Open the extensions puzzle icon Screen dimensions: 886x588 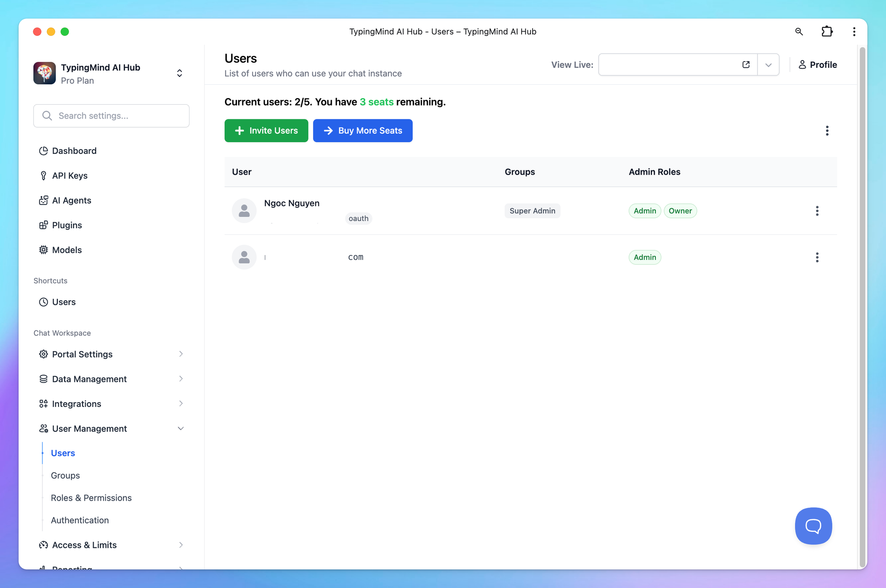click(827, 32)
